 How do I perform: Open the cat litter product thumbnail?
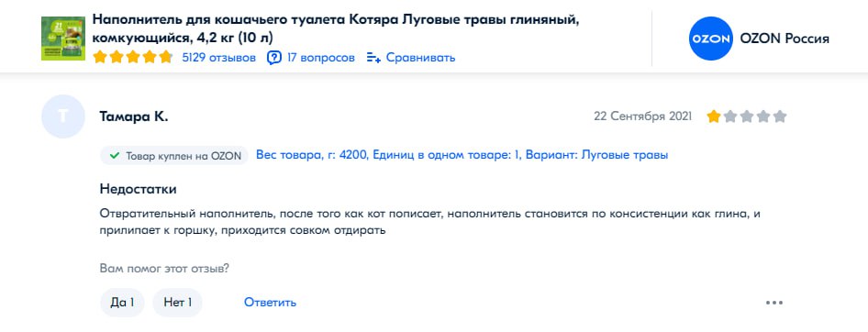pyautogui.click(x=63, y=39)
